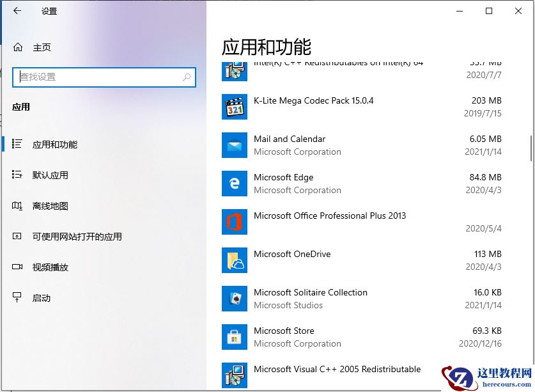Navigate back with the arrow button
This screenshot has height=392, width=535.
click(17, 10)
